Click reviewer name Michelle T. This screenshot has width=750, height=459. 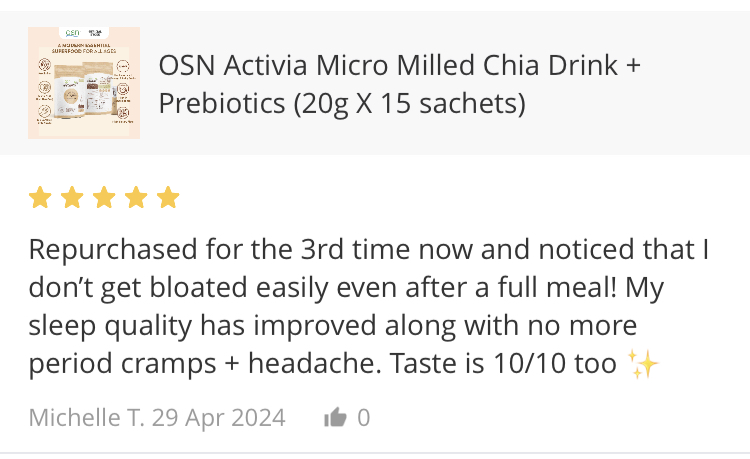coord(87,417)
